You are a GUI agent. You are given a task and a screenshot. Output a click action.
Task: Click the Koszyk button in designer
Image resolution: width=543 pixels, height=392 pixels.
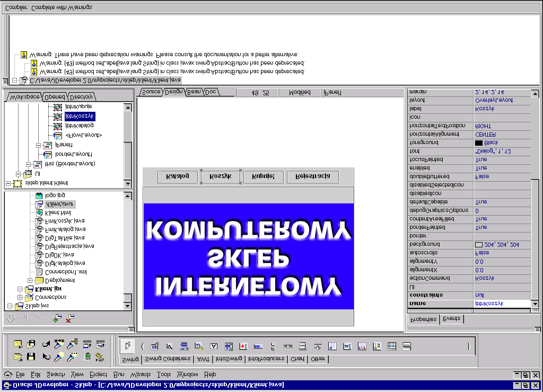[x=221, y=176]
